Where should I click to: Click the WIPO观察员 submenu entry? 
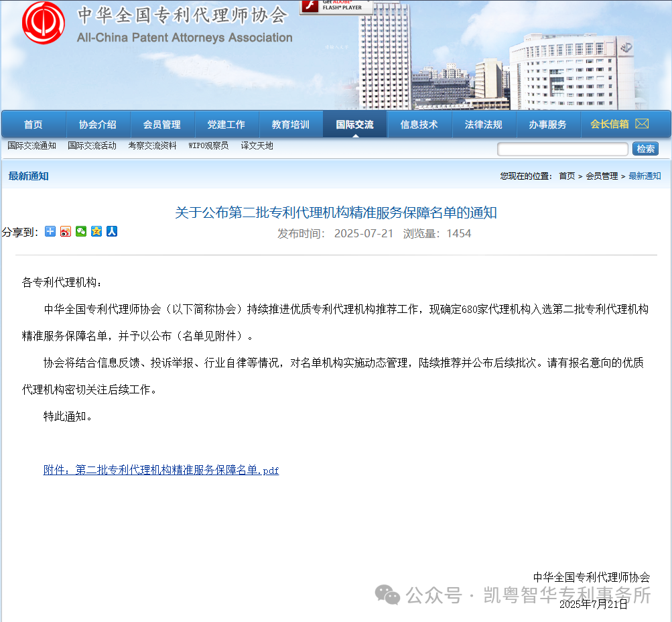209,145
